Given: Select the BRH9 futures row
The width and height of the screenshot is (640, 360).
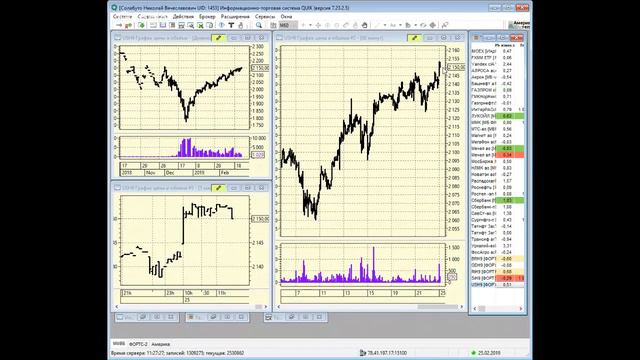Looking at the screenshot, I should [498, 258].
